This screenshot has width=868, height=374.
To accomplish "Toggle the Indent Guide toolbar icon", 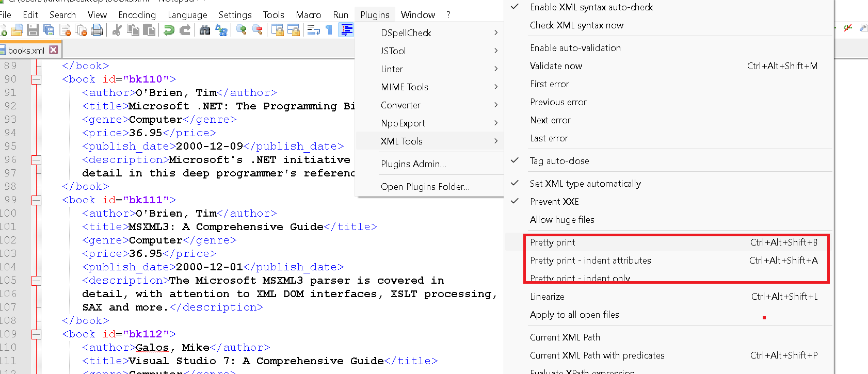I will [346, 30].
